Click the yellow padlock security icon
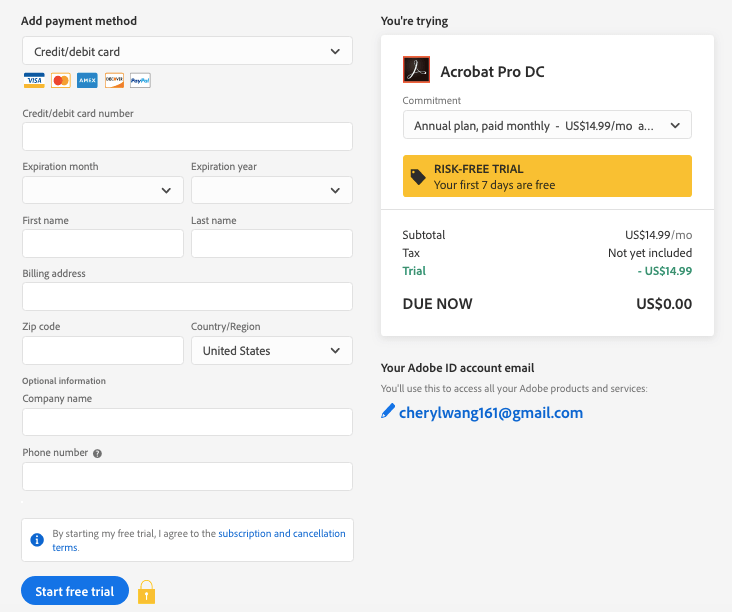Screen dimensions: 732x612 point(146,591)
